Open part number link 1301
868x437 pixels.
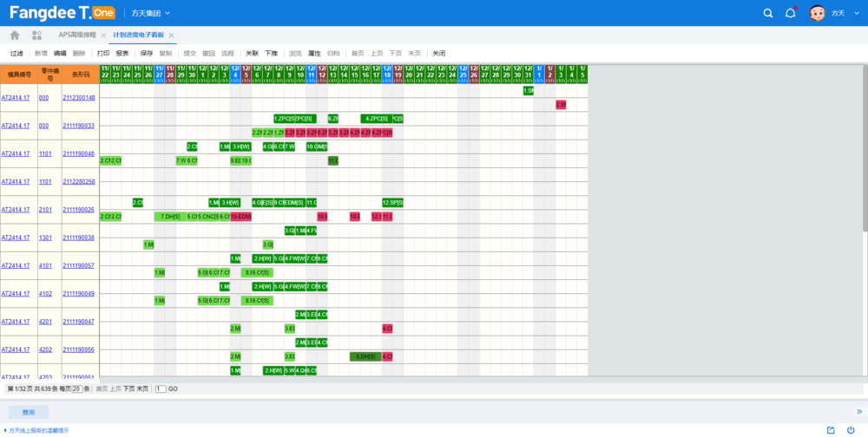(x=45, y=238)
